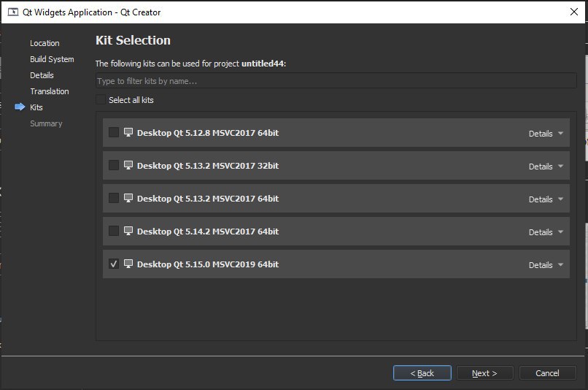The width and height of the screenshot is (588, 390).
Task: Expand Details for Qt 5.12.8 MSVC2017 64bit
Action: click(546, 134)
